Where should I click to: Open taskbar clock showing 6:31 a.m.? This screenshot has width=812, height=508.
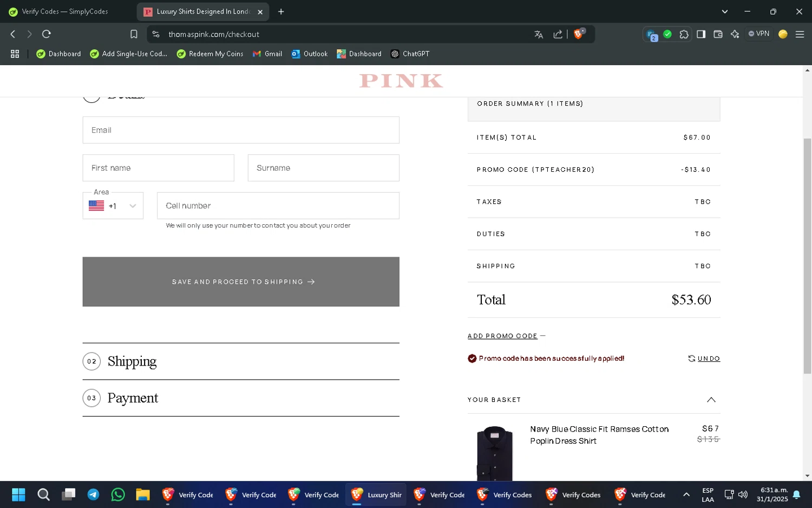point(772,494)
